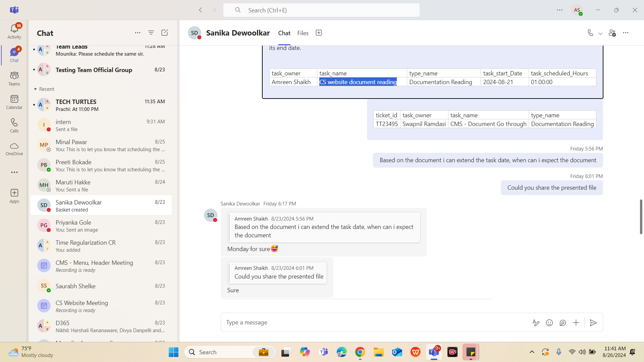Start an audio call with Sanika
The width and height of the screenshot is (644, 362).
pyautogui.click(x=590, y=33)
